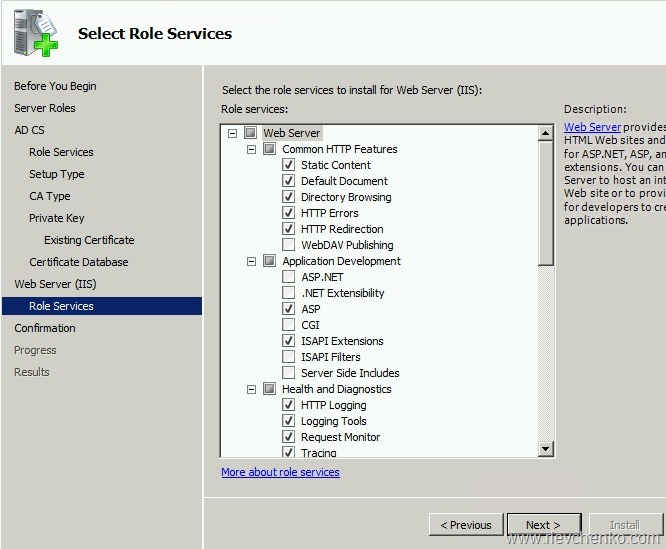Toggle the Web Server tri-state checkbox
Viewport: 666px width, 549px height.
pos(250,133)
